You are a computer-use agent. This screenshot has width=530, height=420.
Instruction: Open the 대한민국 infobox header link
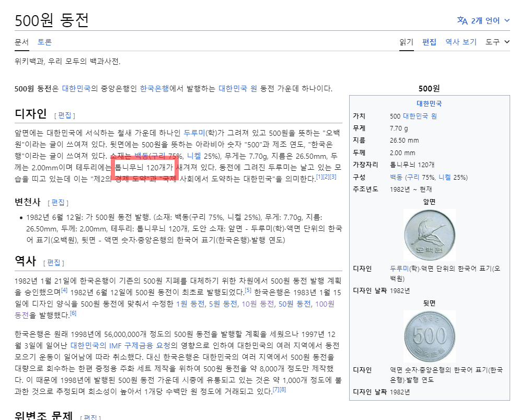429,103
